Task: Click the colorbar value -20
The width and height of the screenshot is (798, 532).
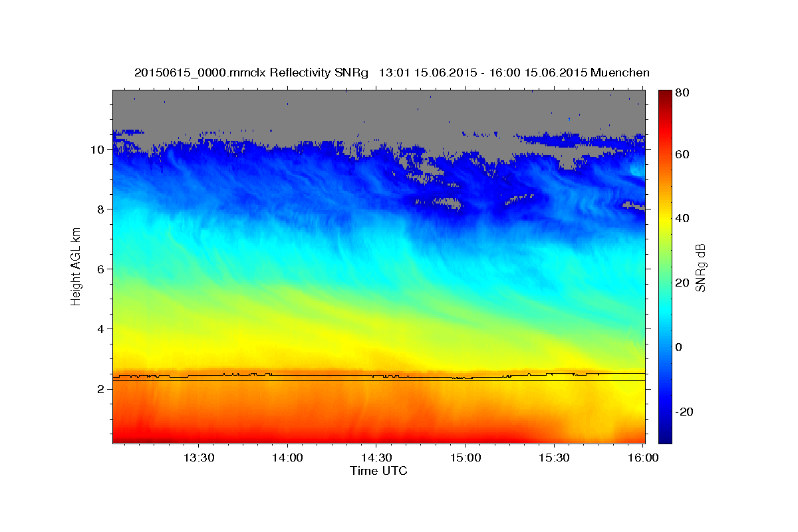Action: coord(684,412)
